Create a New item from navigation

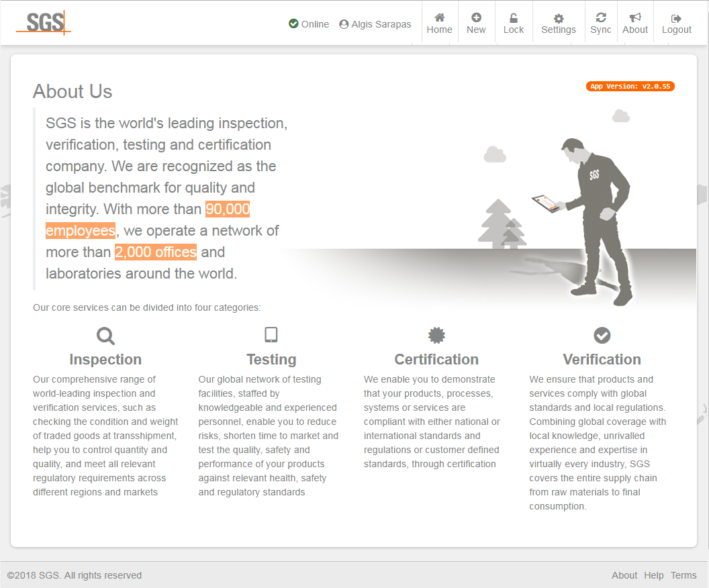[x=476, y=23]
